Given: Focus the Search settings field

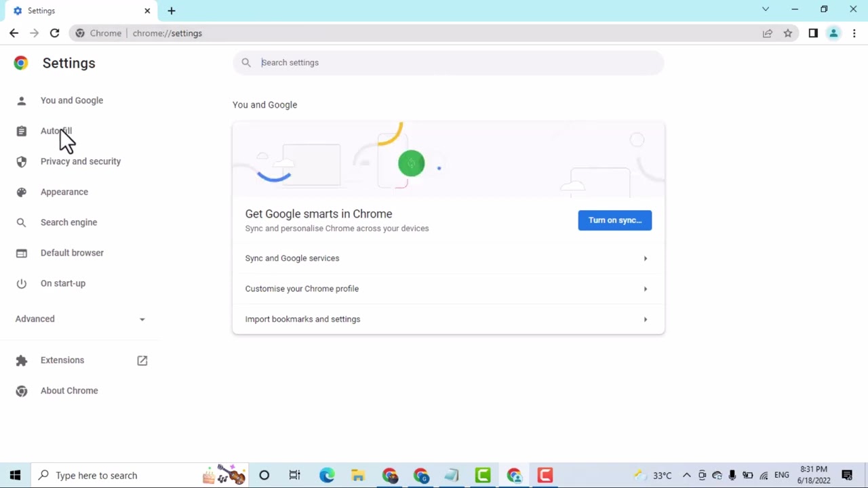Looking at the screenshot, I should [448, 62].
